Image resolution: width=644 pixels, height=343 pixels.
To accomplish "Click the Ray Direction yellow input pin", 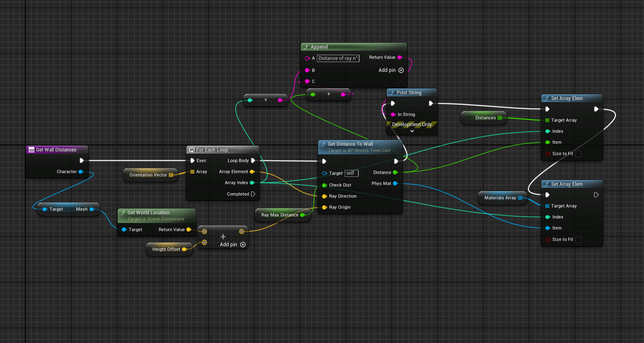I will point(324,196).
